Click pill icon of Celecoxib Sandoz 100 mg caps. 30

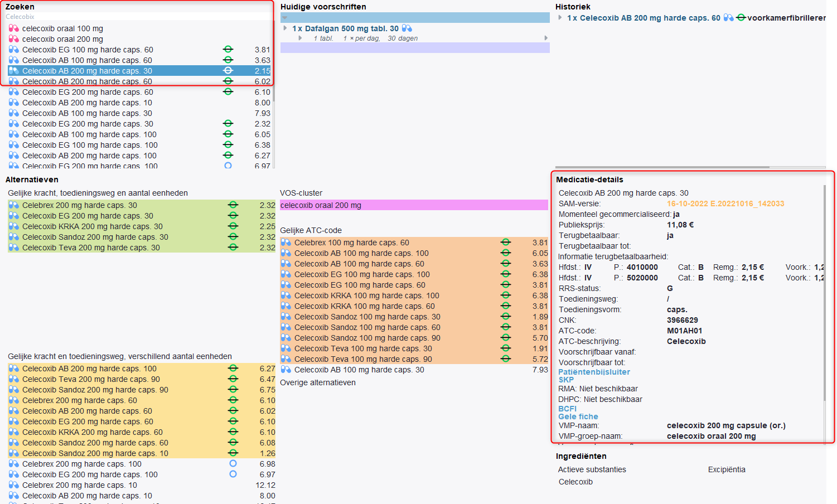[x=286, y=317]
